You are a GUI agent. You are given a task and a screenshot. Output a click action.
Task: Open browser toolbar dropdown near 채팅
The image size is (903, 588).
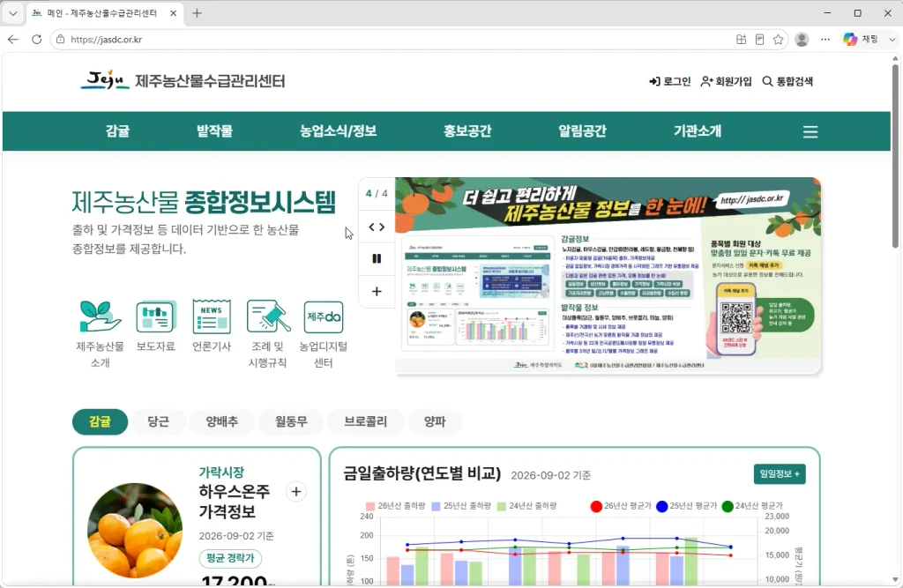pyautogui.click(x=892, y=39)
